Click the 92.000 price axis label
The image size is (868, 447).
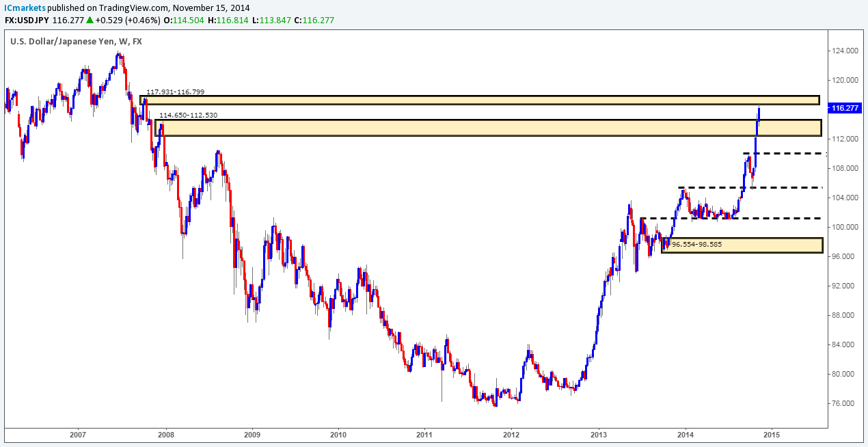click(x=842, y=286)
